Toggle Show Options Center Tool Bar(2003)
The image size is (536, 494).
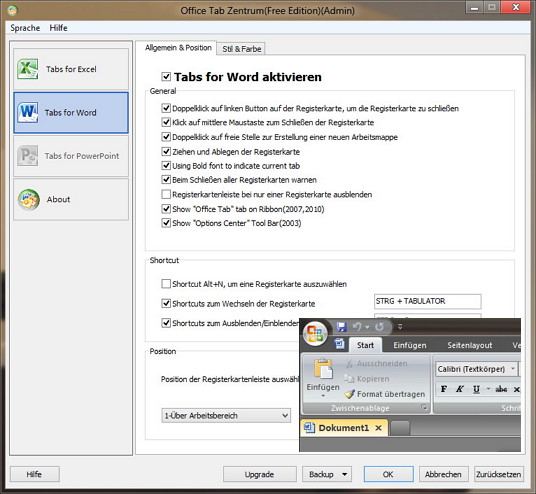(x=166, y=223)
